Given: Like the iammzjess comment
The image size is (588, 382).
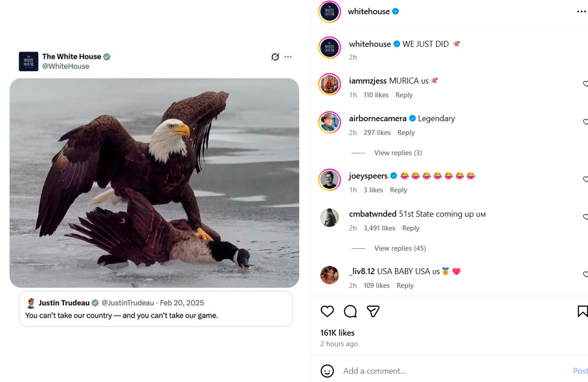Looking at the screenshot, I should 585,84.
